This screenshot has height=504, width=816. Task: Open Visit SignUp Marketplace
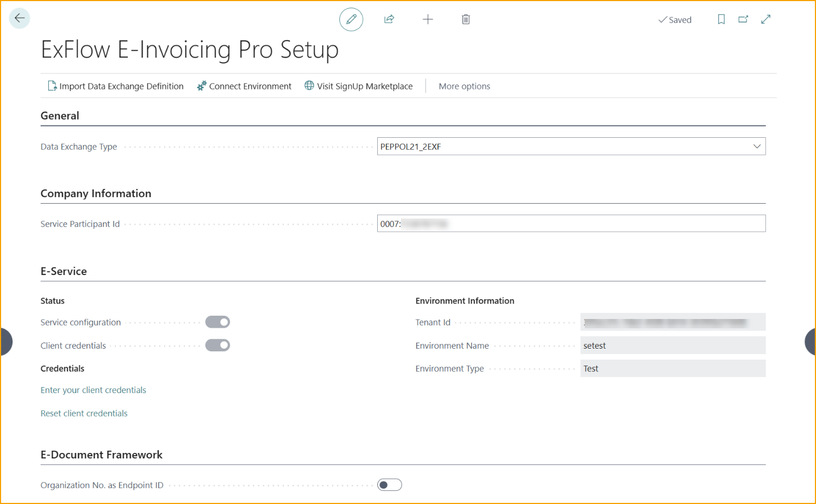click(359, 86)
